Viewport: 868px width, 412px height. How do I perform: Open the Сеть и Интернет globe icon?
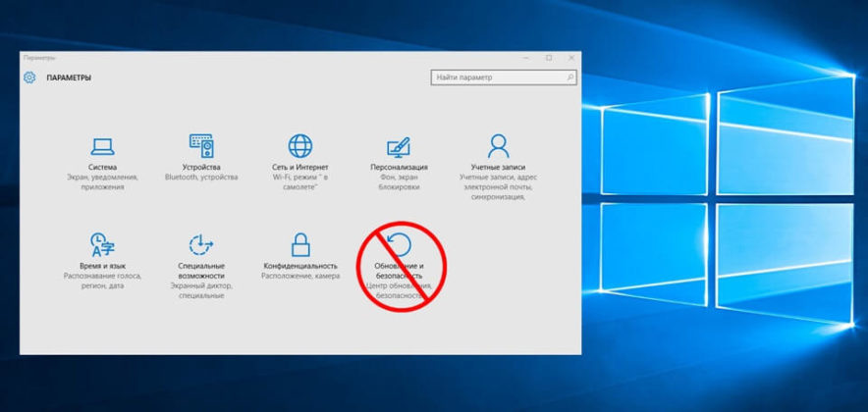(x=300, y=146)
